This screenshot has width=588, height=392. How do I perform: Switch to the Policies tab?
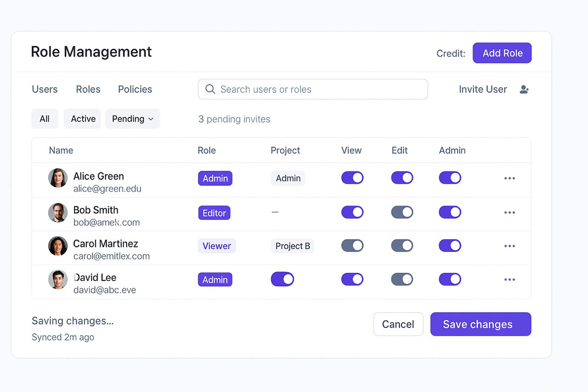click(135, 89)
